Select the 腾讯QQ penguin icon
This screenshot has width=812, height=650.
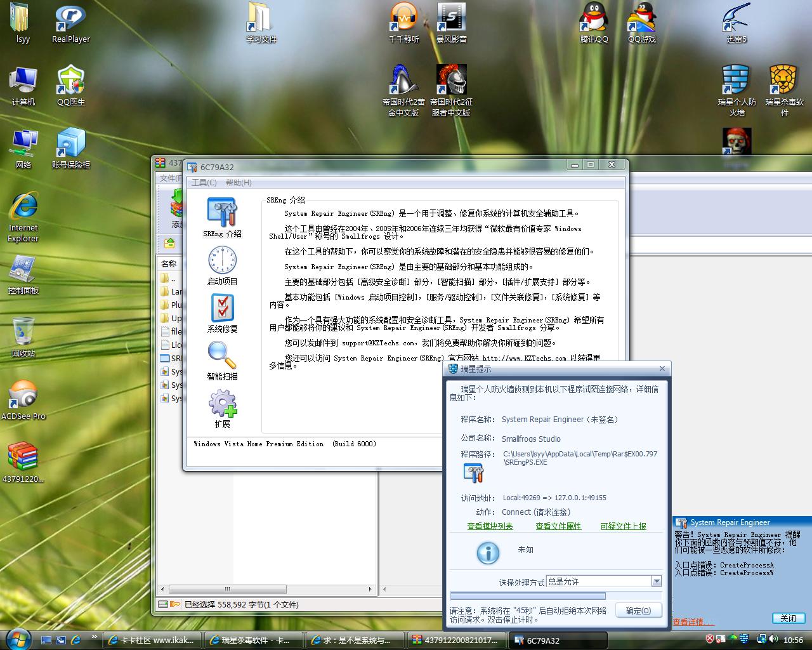[594, 24]
